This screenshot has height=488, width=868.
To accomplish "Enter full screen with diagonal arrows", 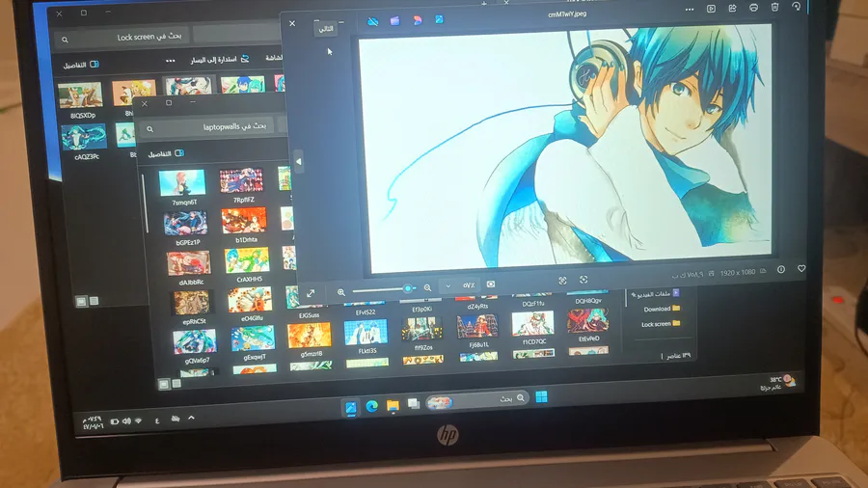I will coord(311,293).
